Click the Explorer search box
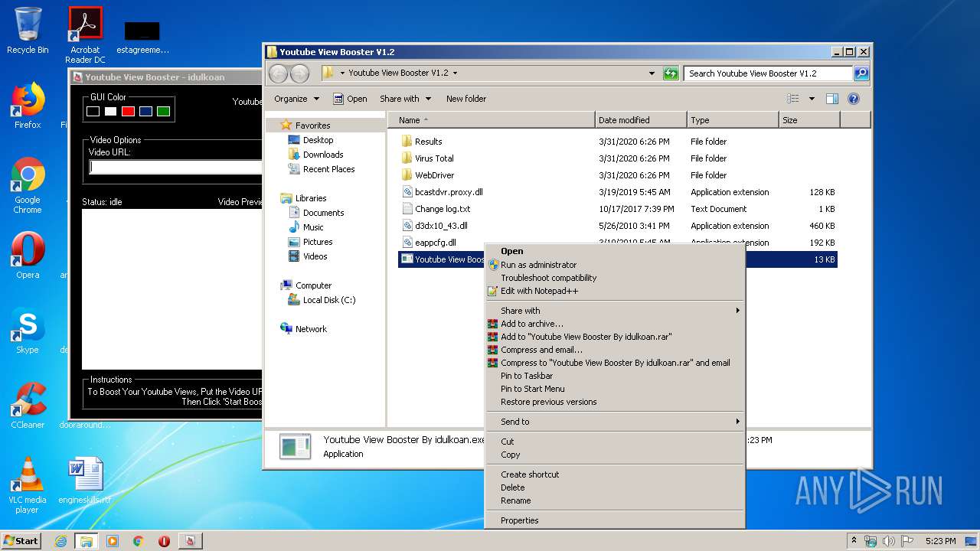Screen dimensions: 980x551 (x=768, y=73)
